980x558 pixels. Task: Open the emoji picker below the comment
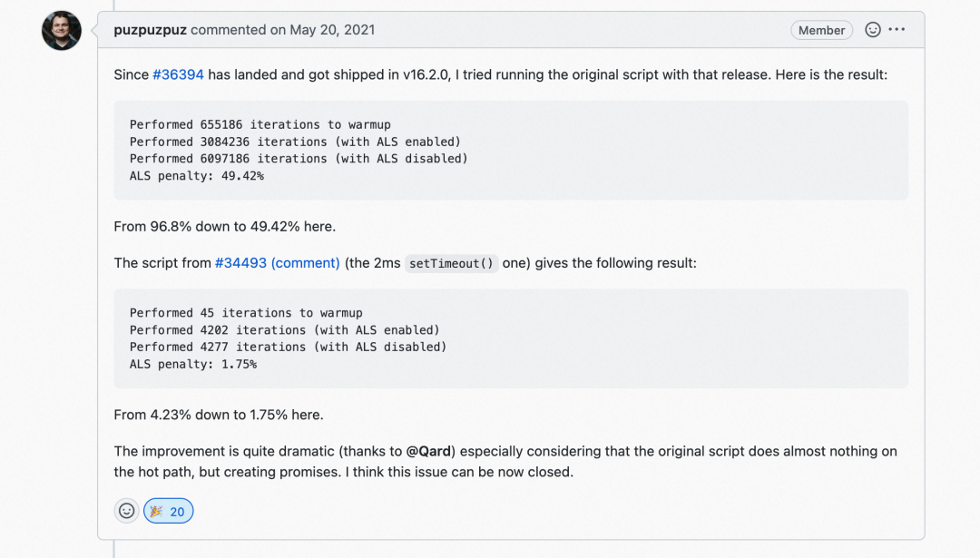[127, 511]
